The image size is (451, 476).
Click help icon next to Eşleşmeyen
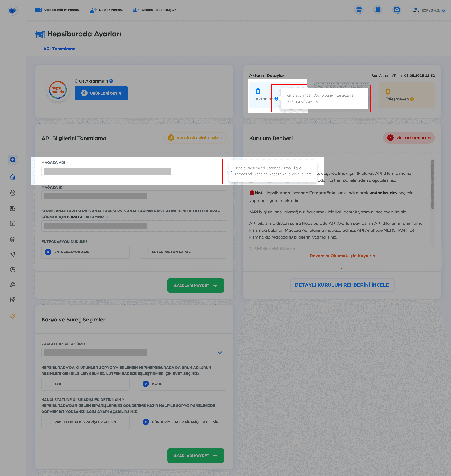point(412,99)
